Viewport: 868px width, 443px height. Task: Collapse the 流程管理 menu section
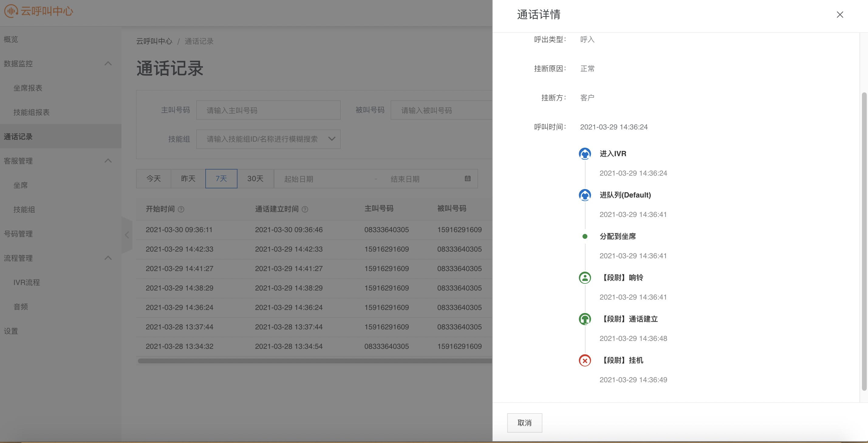[x=108, y=258]
